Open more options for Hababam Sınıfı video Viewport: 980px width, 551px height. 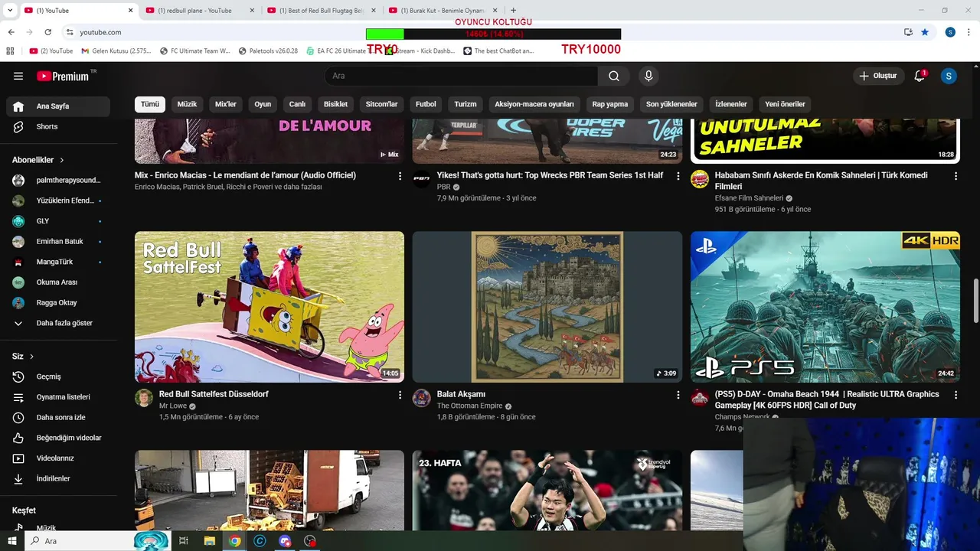point(955,176)
